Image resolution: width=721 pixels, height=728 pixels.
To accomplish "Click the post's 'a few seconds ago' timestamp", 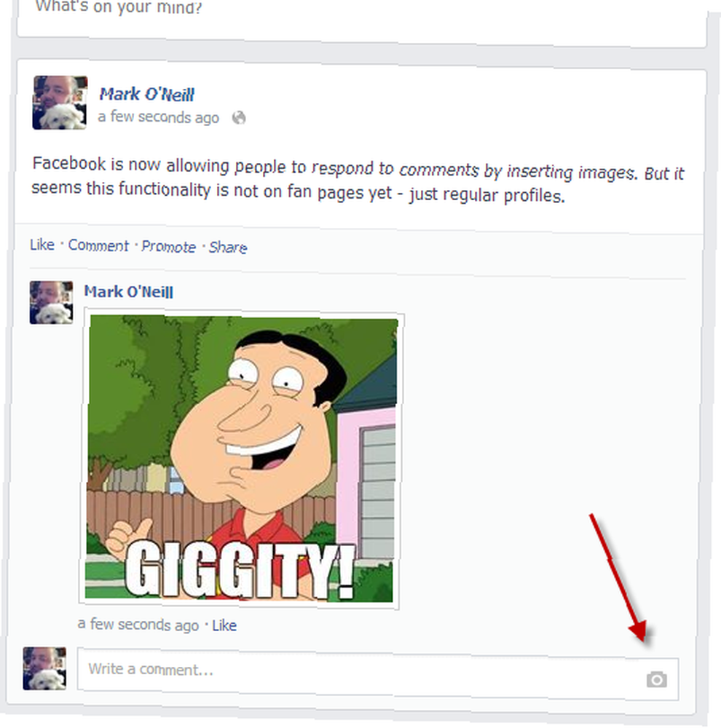I will pyautogui.click(x=159, y=117).
